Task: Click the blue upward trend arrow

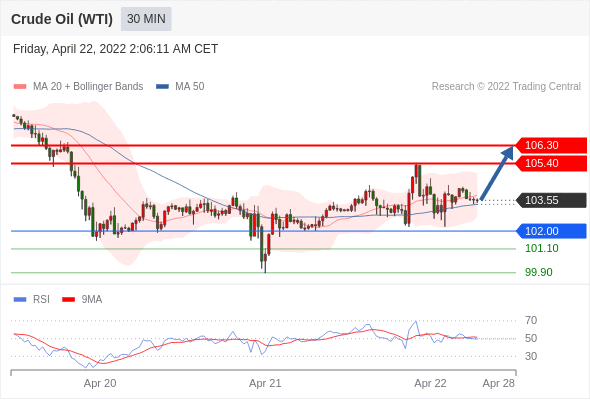Action: click(x=497, y=173)
